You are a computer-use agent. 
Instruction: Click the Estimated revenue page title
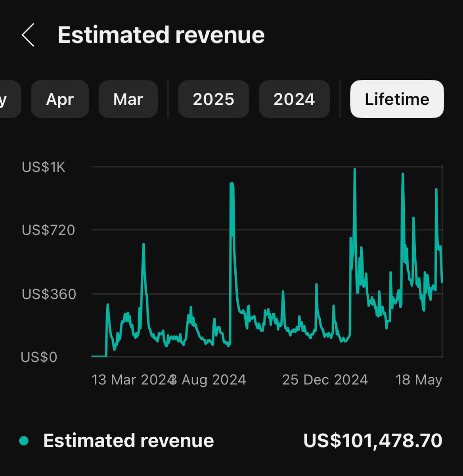tap(161, 35)
